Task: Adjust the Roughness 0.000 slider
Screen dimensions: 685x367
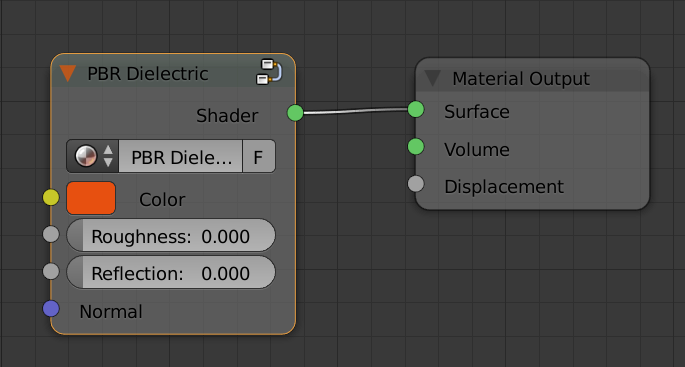Action: point(171,235)
